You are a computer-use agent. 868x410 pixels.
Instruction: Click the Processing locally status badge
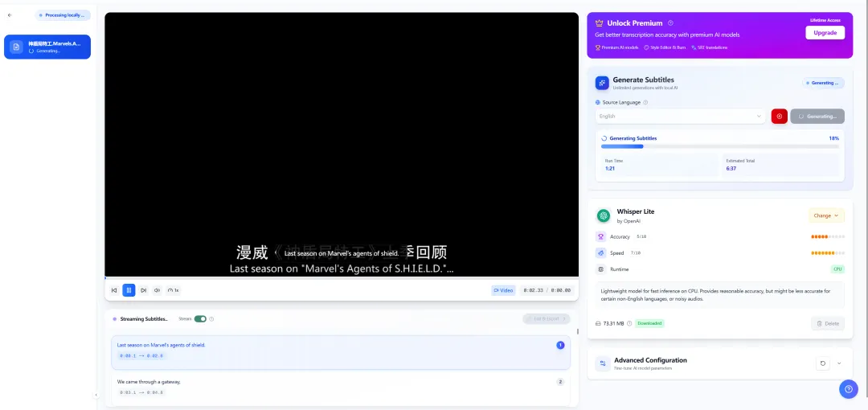tap(63, 15)
